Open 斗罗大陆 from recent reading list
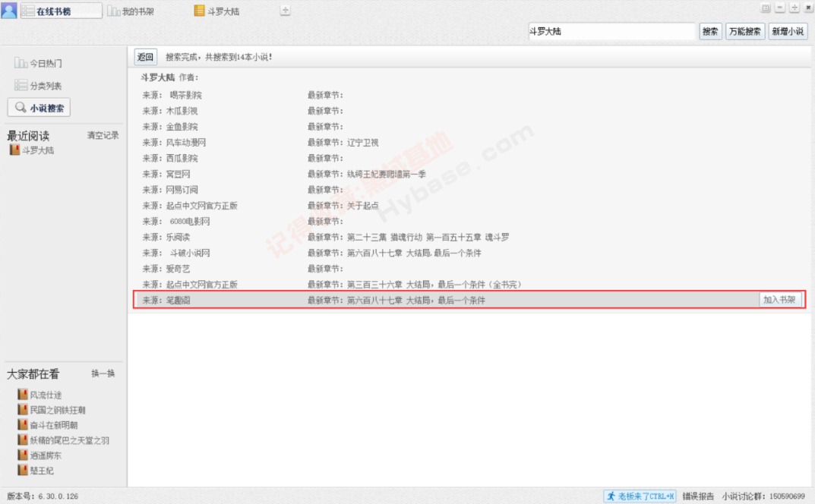The height and width of the screenshot is (504, 815). [32, 150]
